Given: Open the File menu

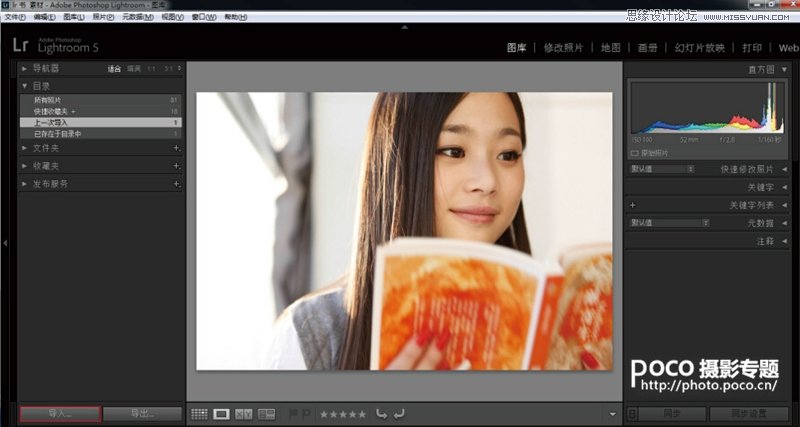Looking at the screenshot, I should click(x=15, y=17).
